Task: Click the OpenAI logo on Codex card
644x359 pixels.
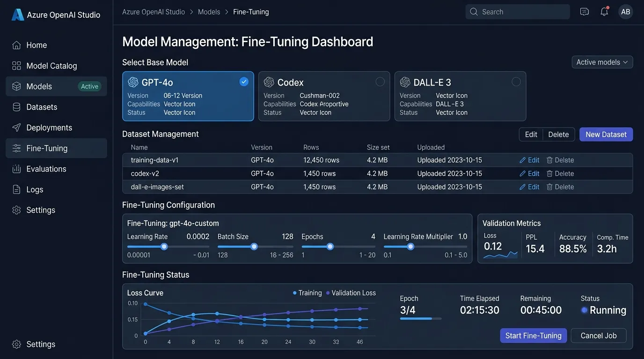Action: [269, 82]
